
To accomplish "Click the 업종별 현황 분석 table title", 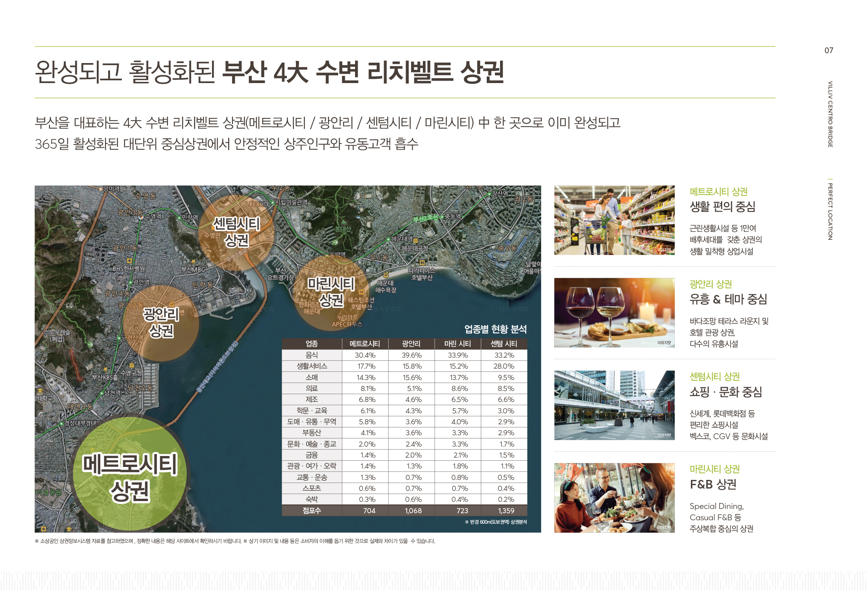I will coord(495,329).
